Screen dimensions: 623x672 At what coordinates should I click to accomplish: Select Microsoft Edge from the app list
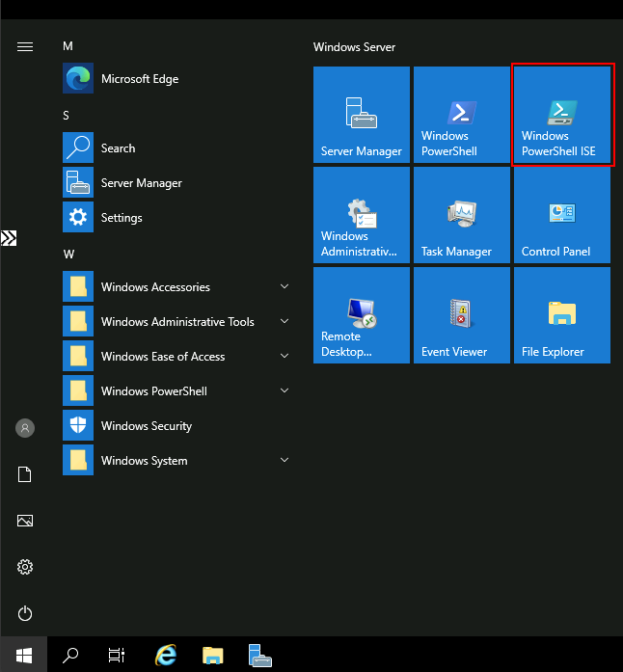click(140, 79)
